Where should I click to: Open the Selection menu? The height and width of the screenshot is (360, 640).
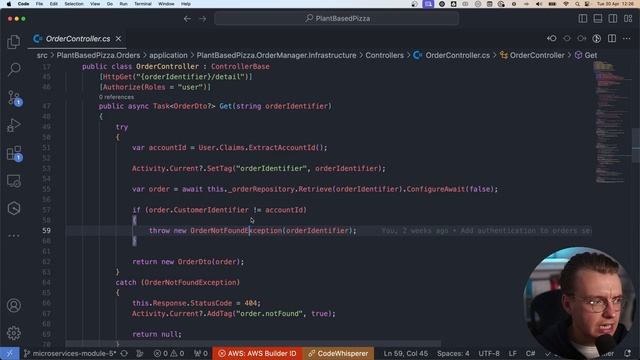74,4
